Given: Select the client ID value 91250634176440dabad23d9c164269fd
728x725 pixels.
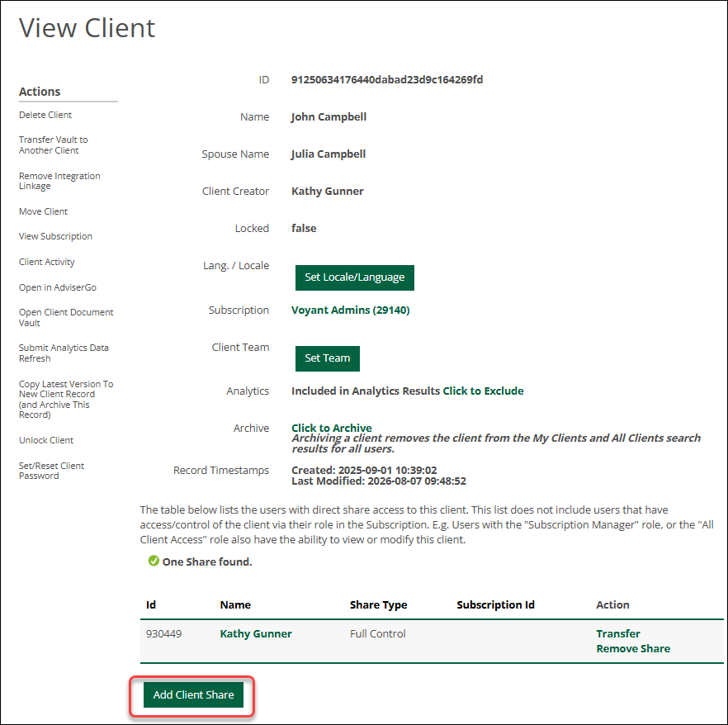Looking at the screenshot, I should tap(387, 80).
